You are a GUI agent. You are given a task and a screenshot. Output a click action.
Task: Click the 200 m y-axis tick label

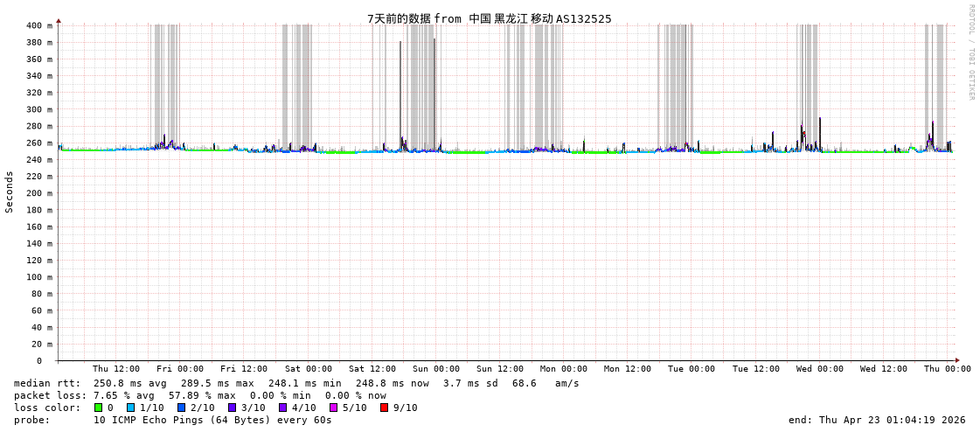[x=38, y=193]
